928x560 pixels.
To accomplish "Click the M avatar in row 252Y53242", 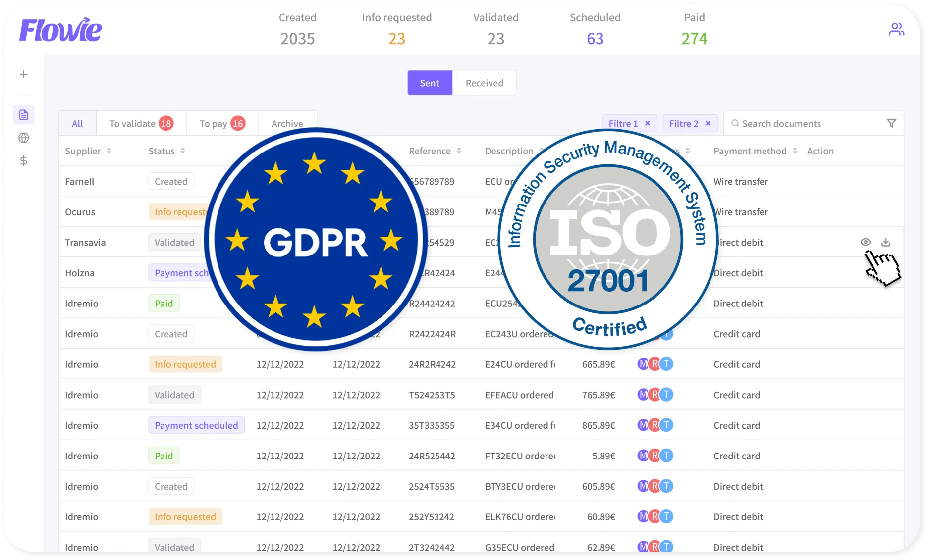I will (643, 516).
